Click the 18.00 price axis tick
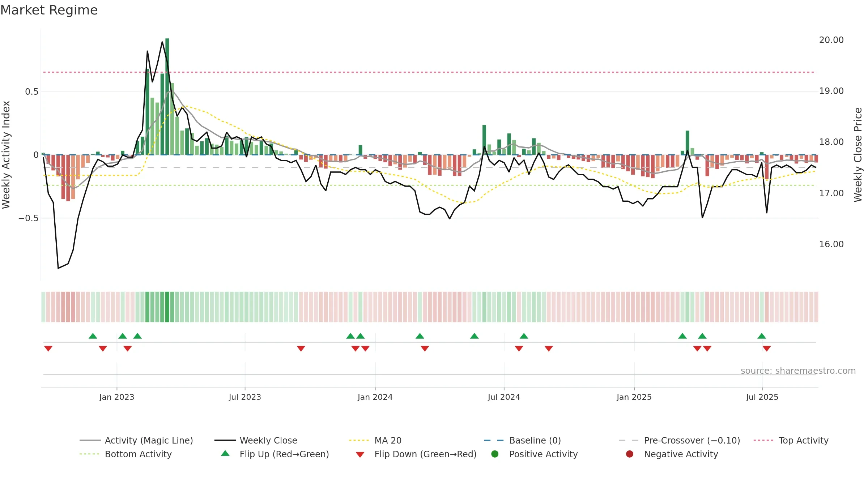The image size is (868, 488). (831, 142)
